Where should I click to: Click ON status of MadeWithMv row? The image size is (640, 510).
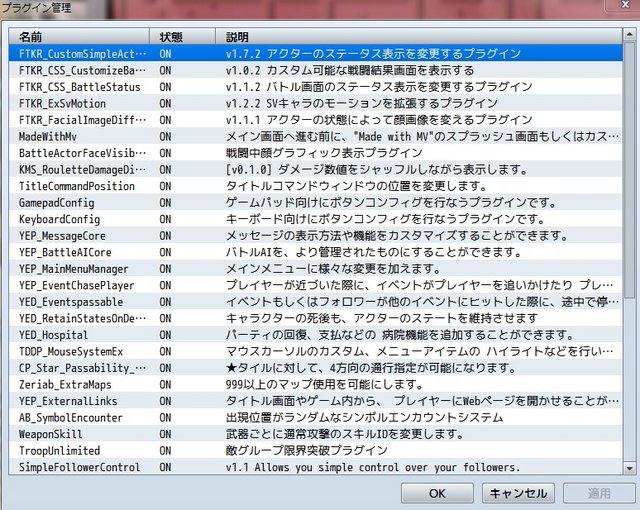(165, 137)
